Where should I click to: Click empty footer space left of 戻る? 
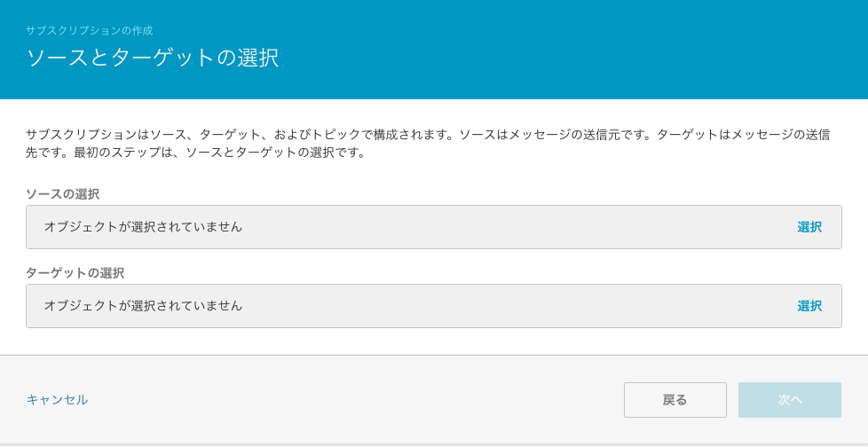[x=355, y=400]
